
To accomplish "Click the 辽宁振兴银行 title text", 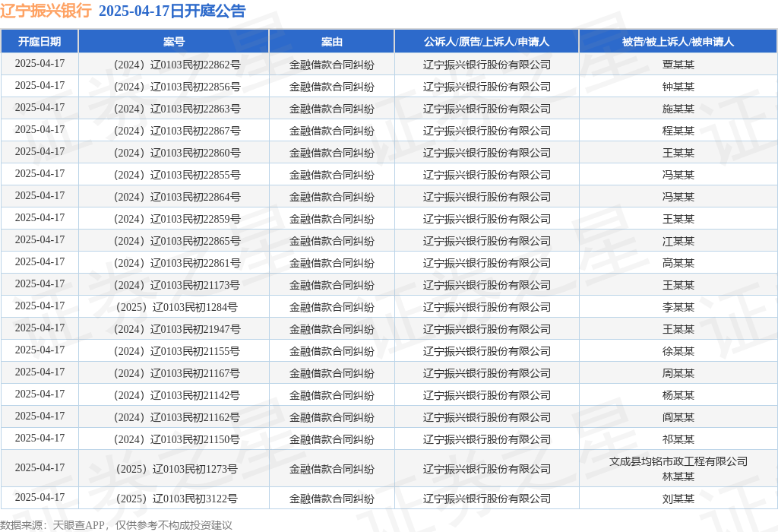I will click(x=46, y=11).
